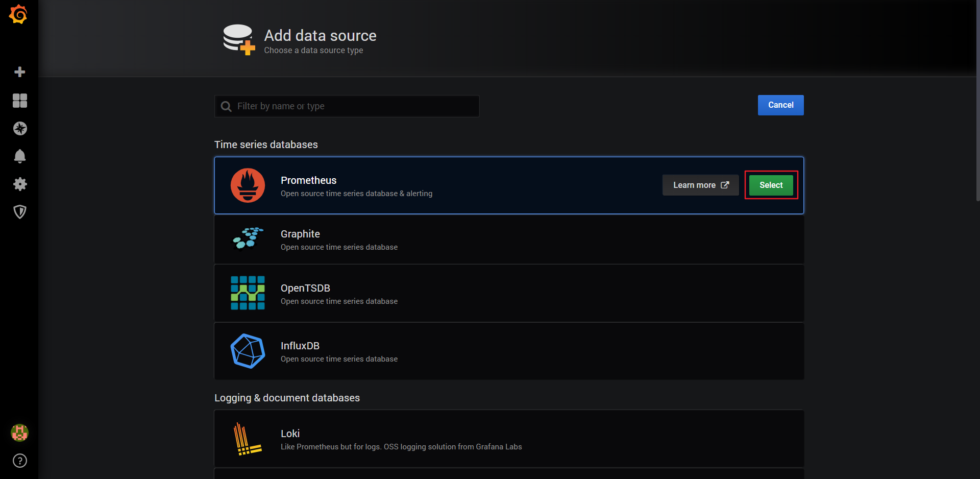Click the OpenTSDB logo icon
The width and height of the screenshot is (980, 479).
point(248,293)
